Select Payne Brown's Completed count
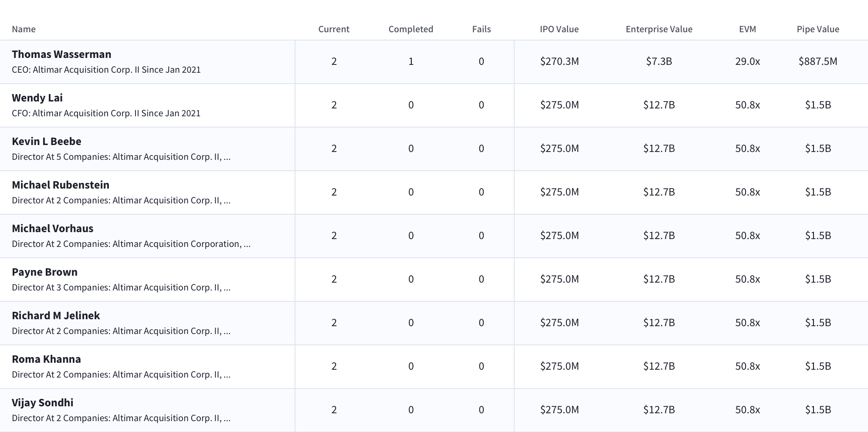The height and width of the screenshot is (432, 868). 411,279
